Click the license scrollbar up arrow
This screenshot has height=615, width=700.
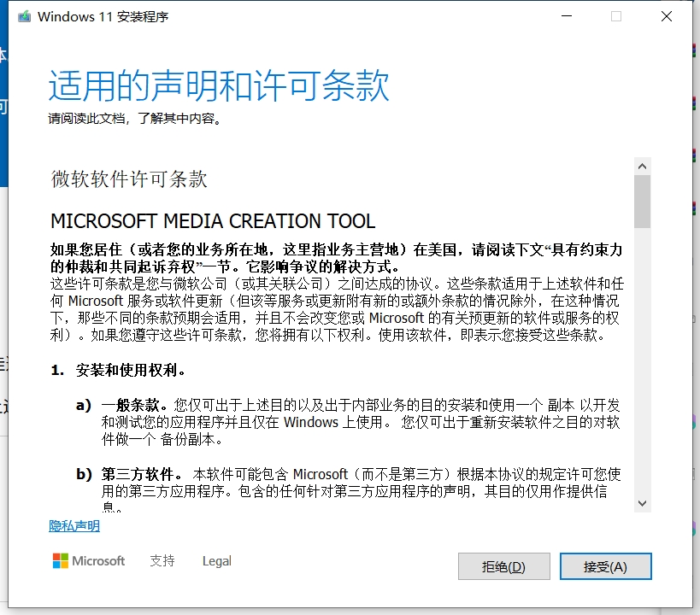point(642,164)
